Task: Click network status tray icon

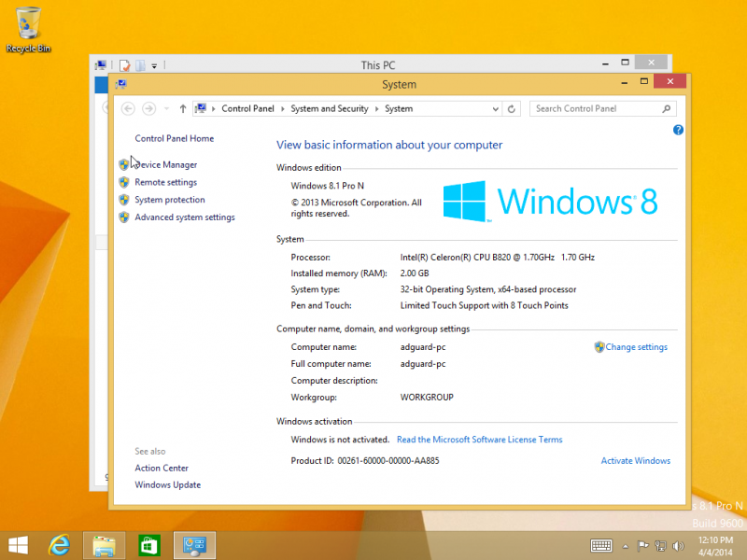Action: click(660, 546)
